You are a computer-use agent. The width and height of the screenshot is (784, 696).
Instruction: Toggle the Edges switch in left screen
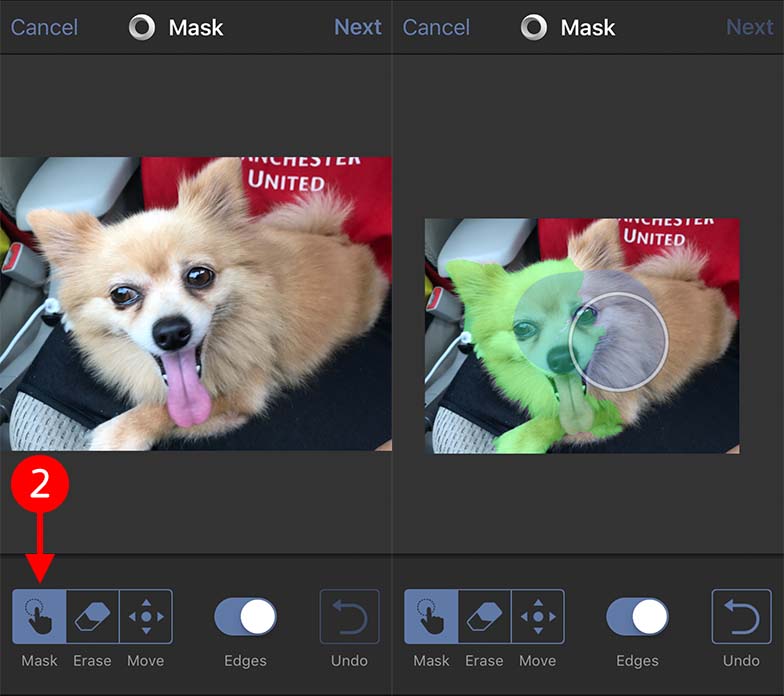point(245,617)
